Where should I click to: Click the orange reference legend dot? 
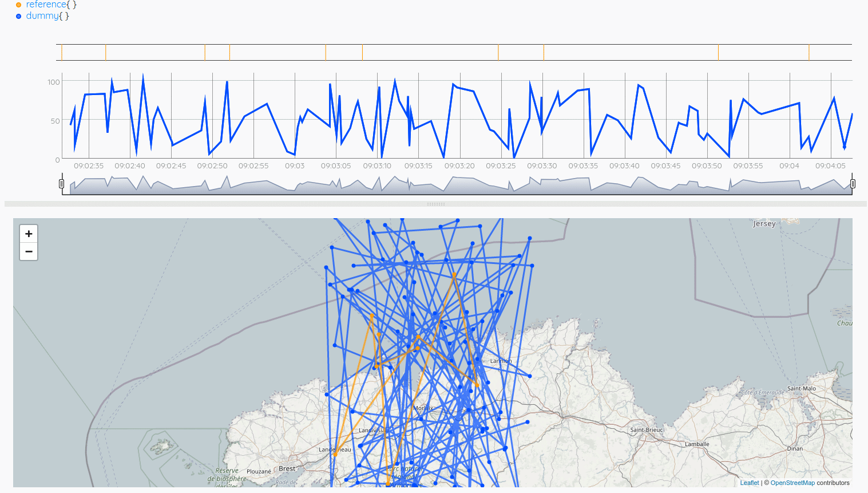click(x=18, y=5)
